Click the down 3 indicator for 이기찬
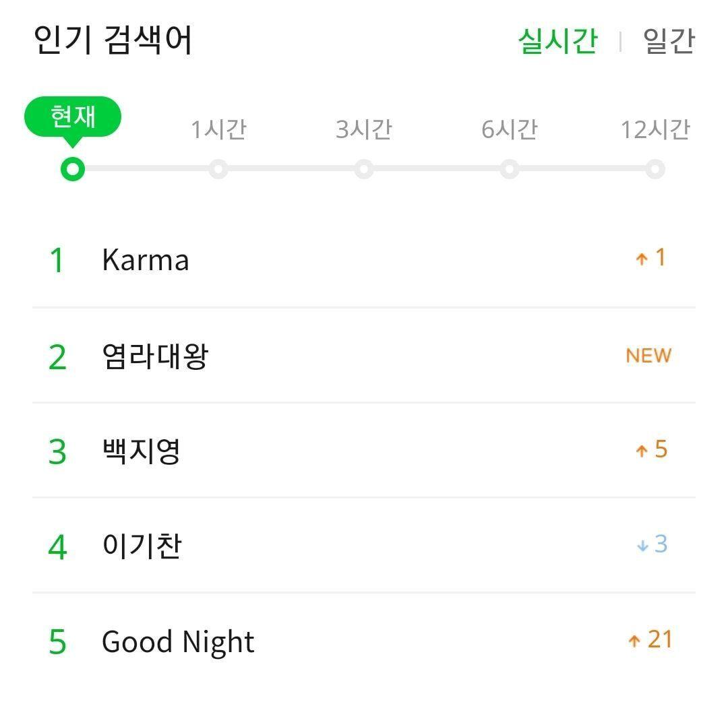Screen dimensions: 728x702 coord(651,544)
